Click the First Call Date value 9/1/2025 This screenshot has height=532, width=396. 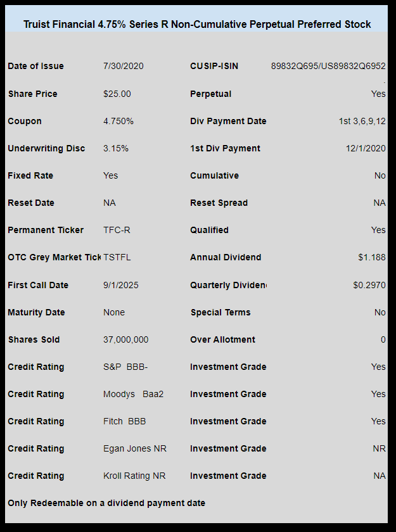121,285
